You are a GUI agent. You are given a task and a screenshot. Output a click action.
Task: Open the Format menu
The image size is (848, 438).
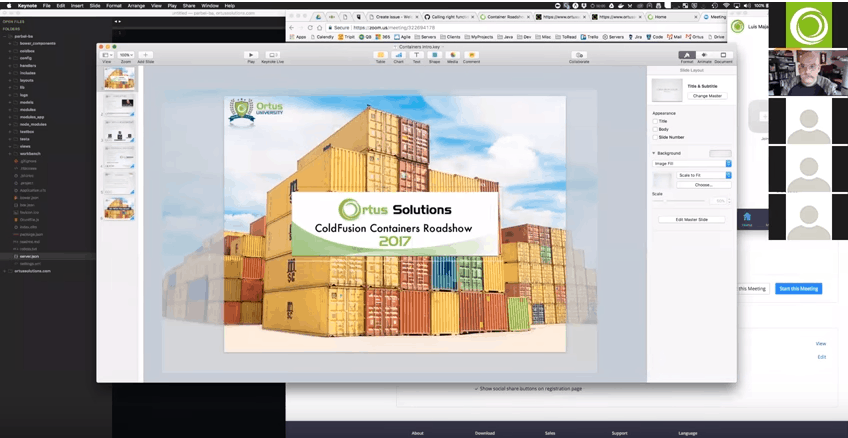pyautogui.click(x=114, y=5)
